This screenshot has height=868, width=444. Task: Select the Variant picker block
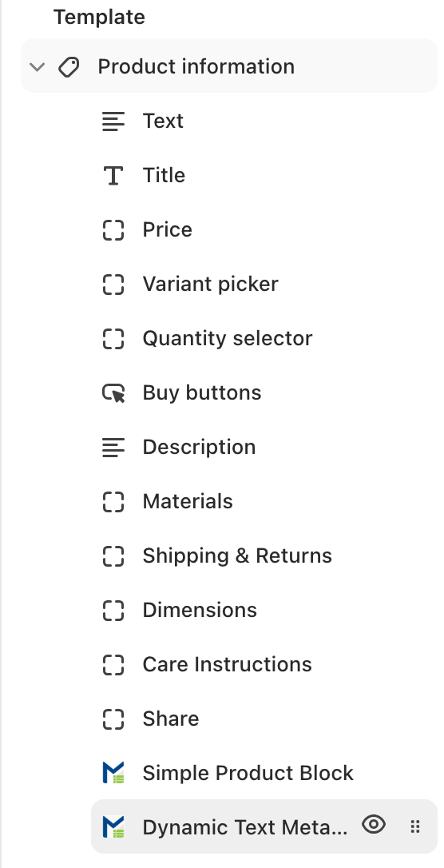(x=264, y=285)
